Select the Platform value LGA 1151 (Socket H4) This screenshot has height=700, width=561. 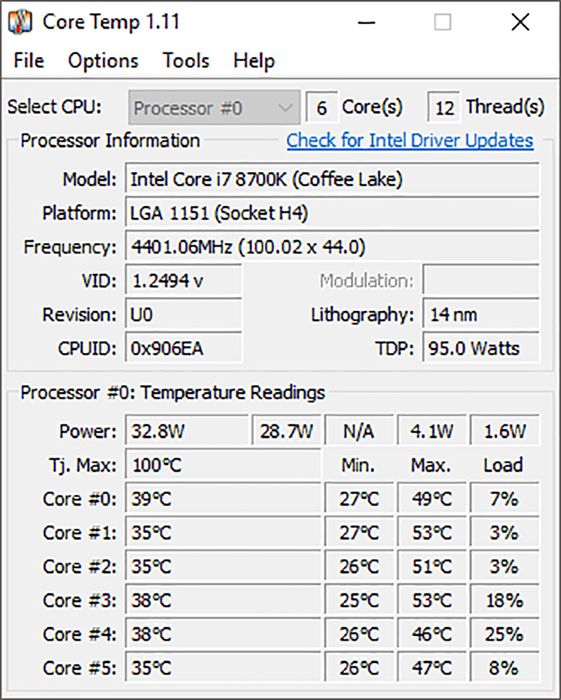(332, 213)
